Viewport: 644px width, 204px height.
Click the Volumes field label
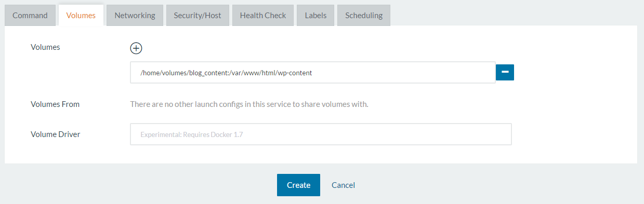point(45,47)
